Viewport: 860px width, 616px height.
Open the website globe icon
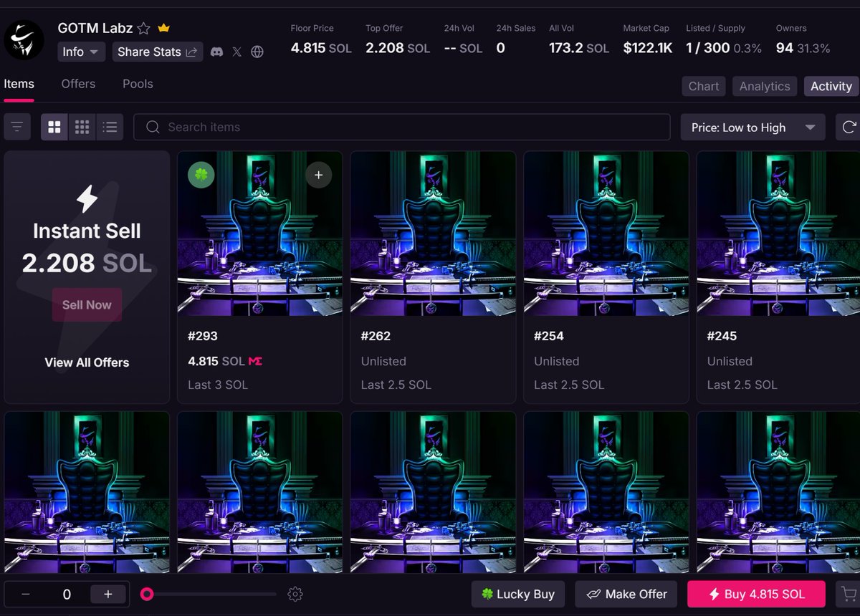click(257, 52)
